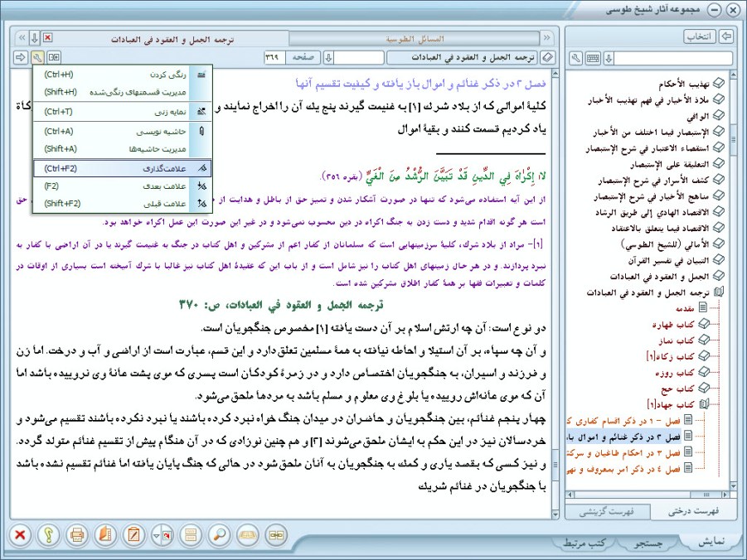
Task: Click the document scrollbar up arrow
Action: coord(555,74)
